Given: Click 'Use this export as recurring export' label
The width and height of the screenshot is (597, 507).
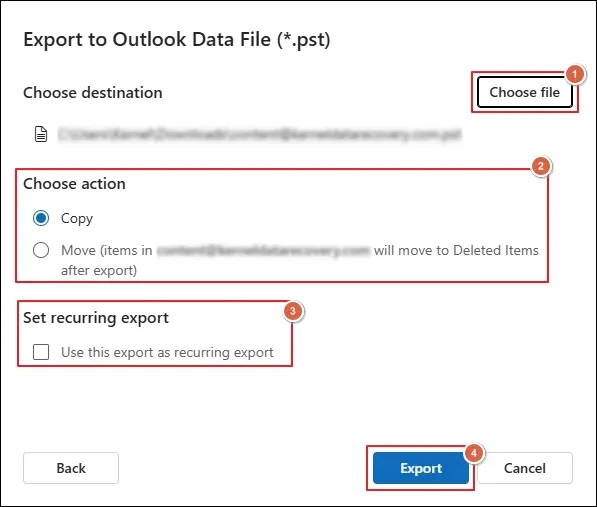Looking at the screenshot, I should click(x=167, y=352).
